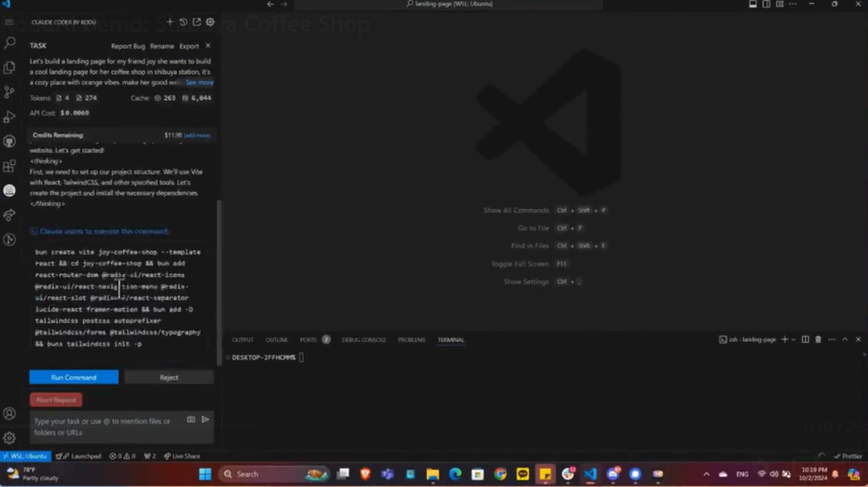868x487 pixels.
Task: Click Prettier in the status bar
Action: click(x=848, y=456)
